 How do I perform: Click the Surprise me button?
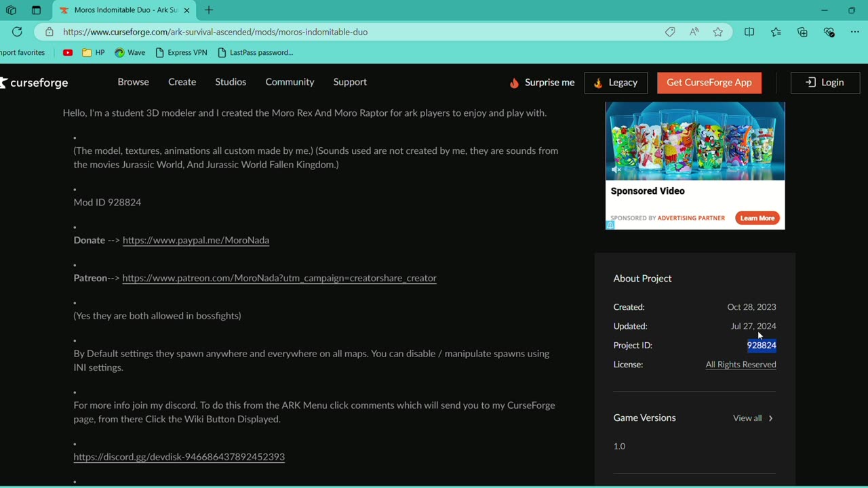[x=542, y=83]
